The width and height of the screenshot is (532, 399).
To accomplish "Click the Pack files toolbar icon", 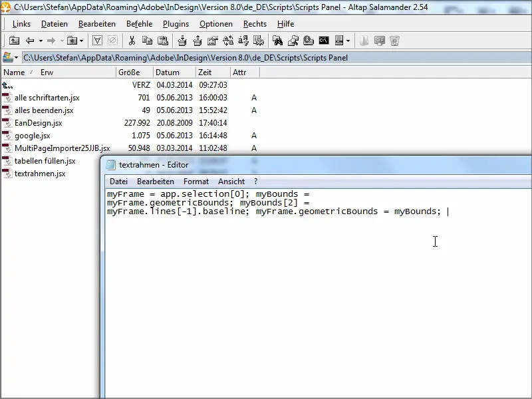I will (182, 41).
